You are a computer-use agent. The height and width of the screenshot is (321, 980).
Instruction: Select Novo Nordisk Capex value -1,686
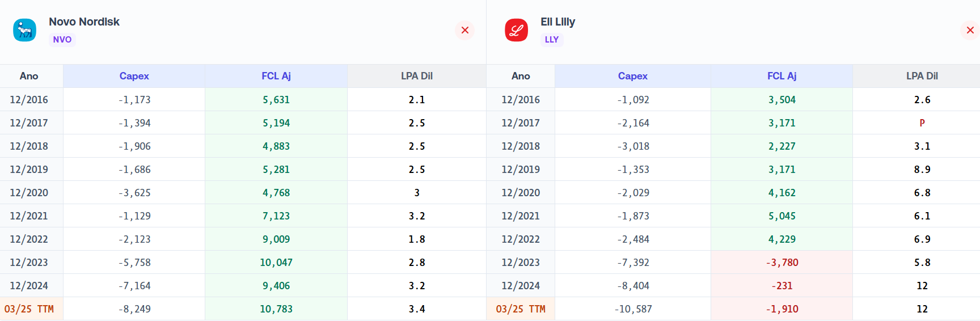134,170
